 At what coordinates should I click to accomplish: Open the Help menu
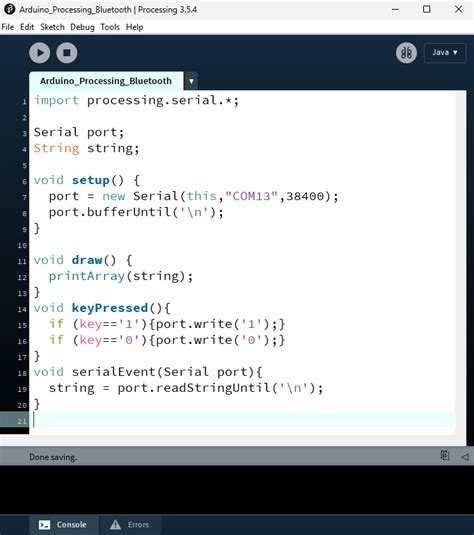click(x=134, y=27)
